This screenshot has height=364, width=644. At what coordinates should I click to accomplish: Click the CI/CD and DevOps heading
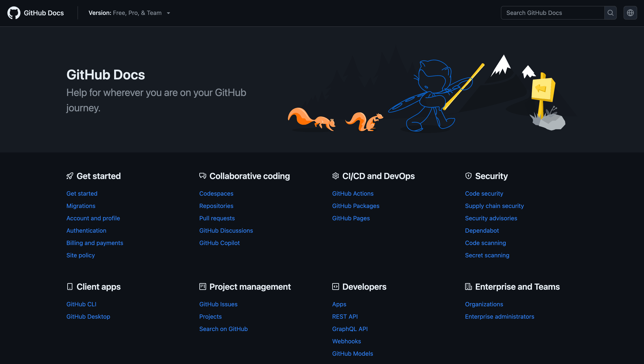click(x=378, y=176)
